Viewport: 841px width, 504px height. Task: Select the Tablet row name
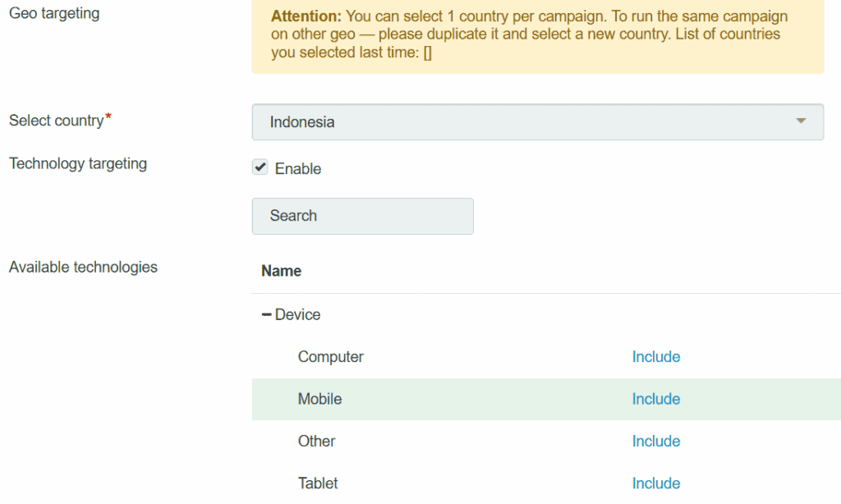(x=318, y=483)
